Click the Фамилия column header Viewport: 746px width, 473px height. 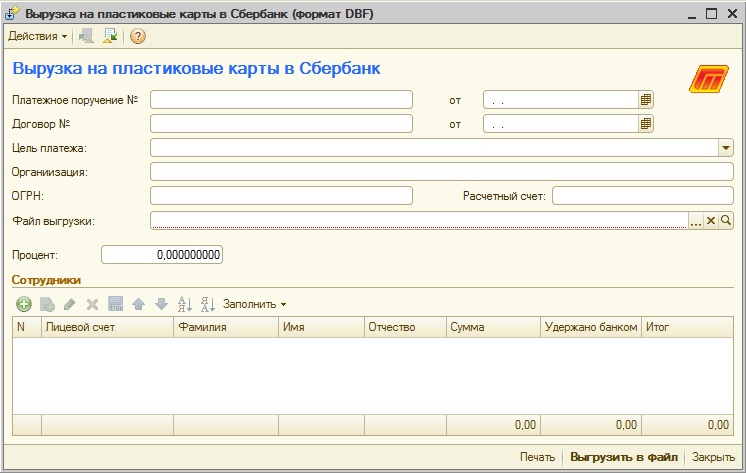pyautogui.click(x=225, y=327)
